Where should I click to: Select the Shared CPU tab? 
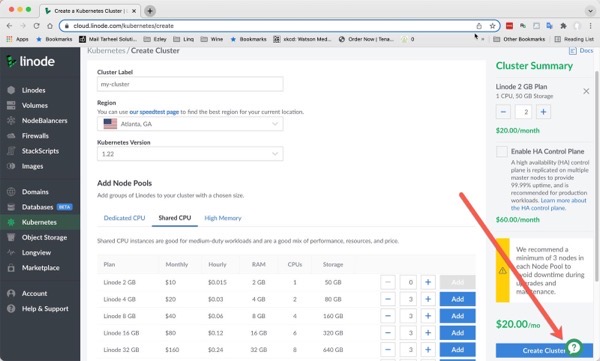(174, 218)
